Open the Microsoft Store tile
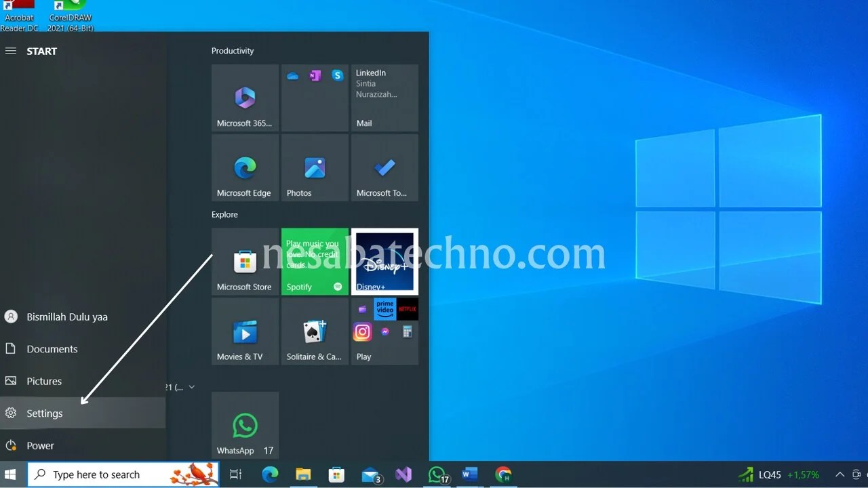Image resolution: width=868 pixels, height=488 pixels. pyautogui.click(x=245, y=262)
